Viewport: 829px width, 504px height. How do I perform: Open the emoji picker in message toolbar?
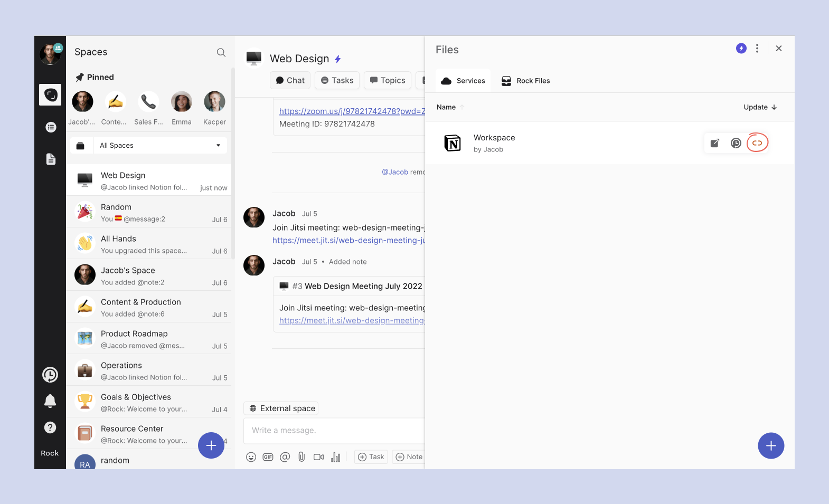251,457
